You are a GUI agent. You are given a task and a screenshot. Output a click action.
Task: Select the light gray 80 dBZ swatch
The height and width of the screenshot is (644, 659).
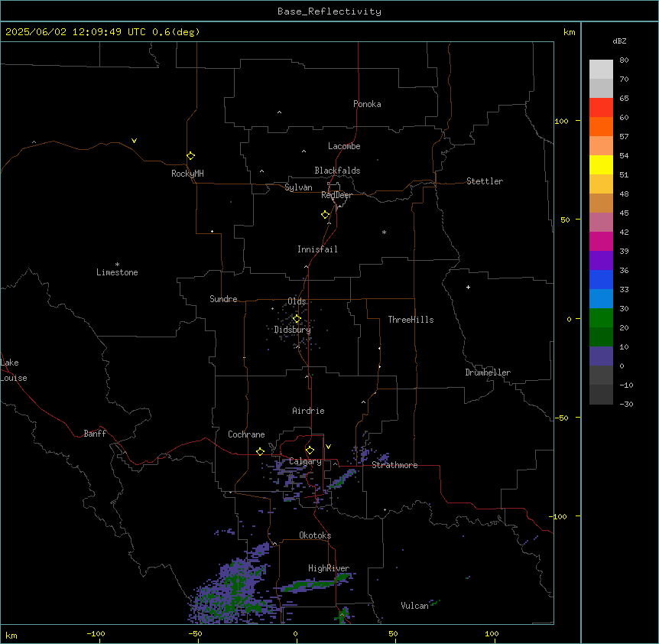click(x=601, y=69)
